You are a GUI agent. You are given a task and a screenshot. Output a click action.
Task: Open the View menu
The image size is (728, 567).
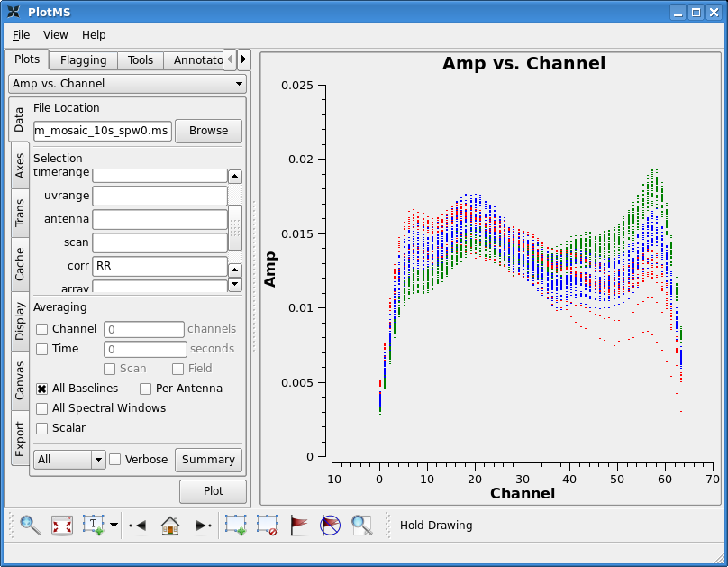[55, 34]
